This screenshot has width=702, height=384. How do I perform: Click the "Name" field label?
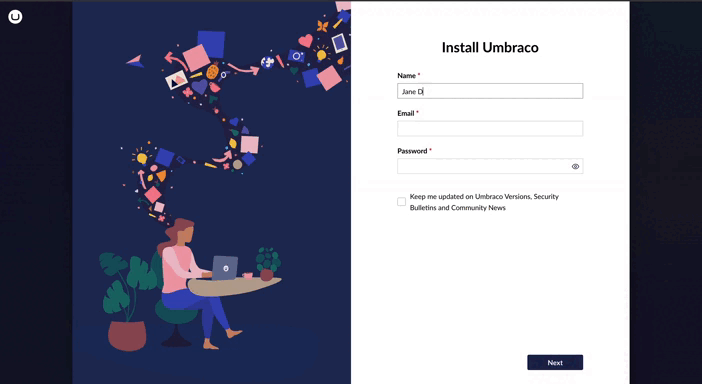coord(407,76)
